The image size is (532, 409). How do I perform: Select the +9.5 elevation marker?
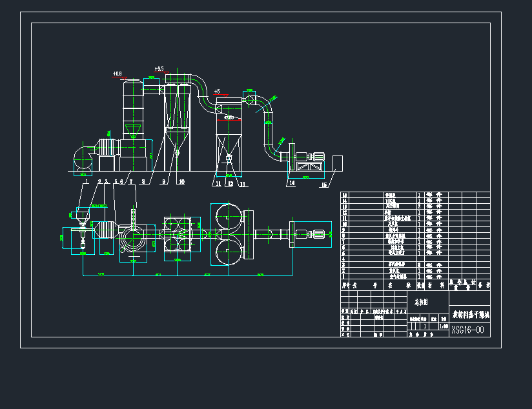click(159, 68)
